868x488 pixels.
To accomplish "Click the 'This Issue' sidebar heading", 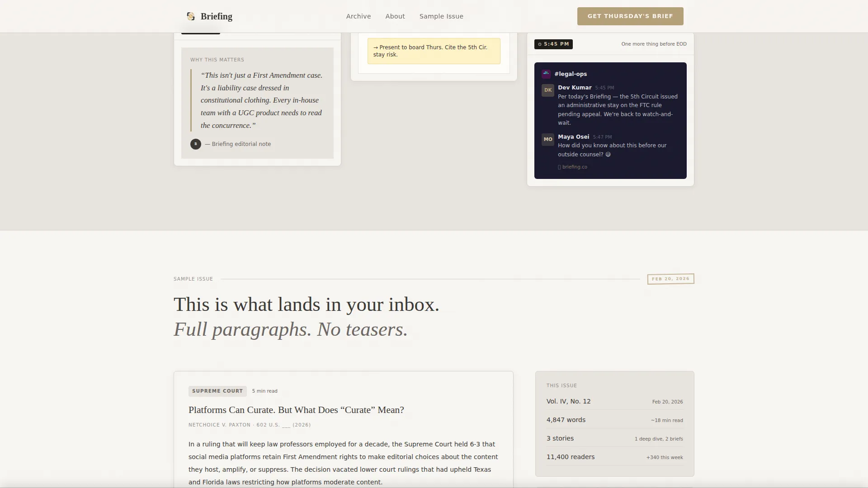I will pos(561,385).
